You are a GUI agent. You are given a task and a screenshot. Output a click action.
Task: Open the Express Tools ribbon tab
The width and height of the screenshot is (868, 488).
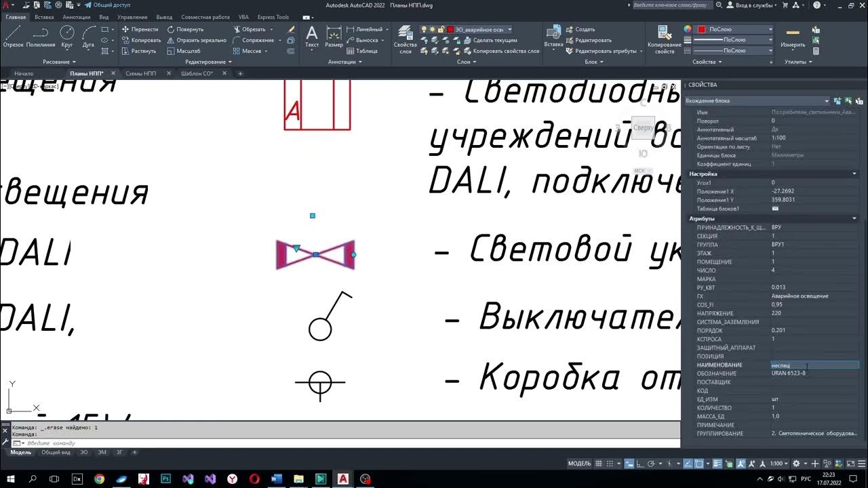[x=273, y=17]
